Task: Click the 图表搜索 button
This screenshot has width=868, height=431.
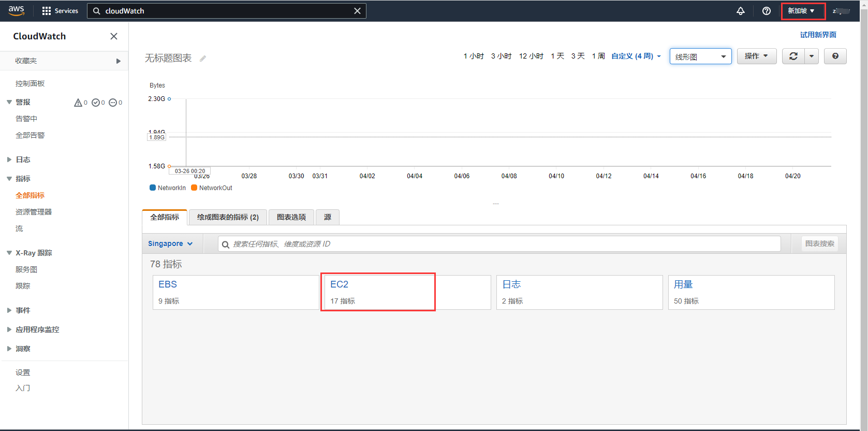Action: point(820,243)
